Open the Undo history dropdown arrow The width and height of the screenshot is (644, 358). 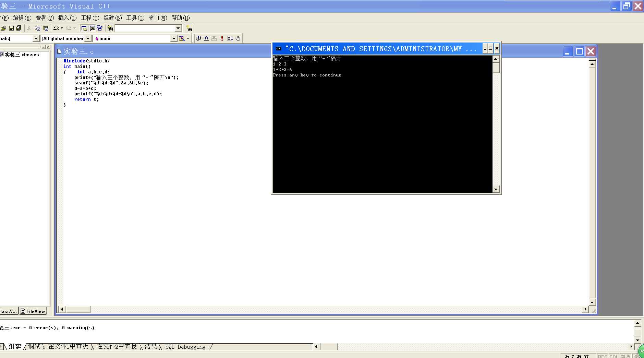pyautogui.click(x=62, y=28)
